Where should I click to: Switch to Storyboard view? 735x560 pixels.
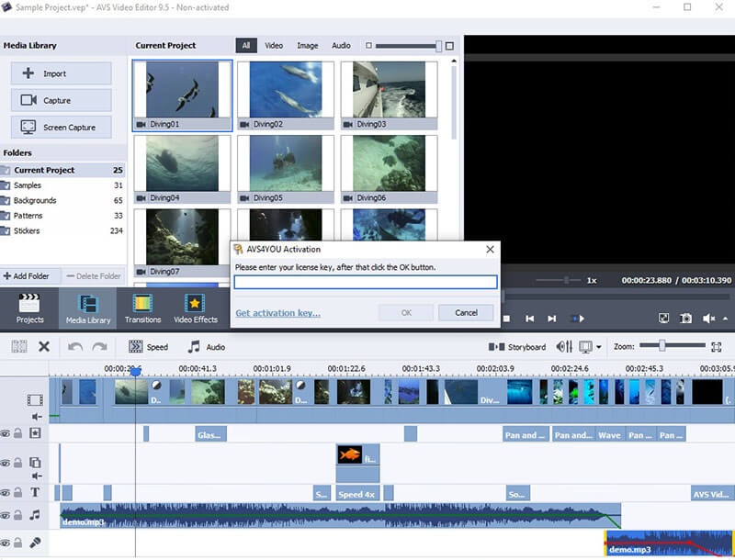[517, 347]
